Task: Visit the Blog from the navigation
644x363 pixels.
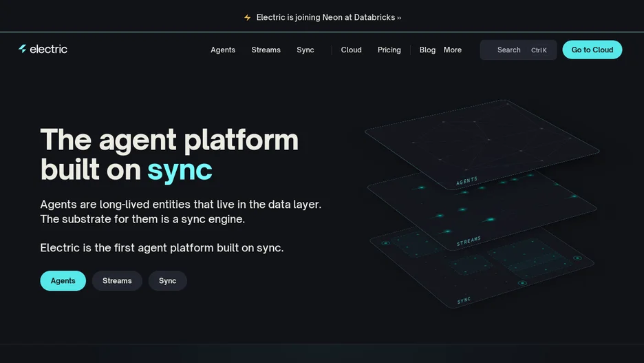Action: 427,50
